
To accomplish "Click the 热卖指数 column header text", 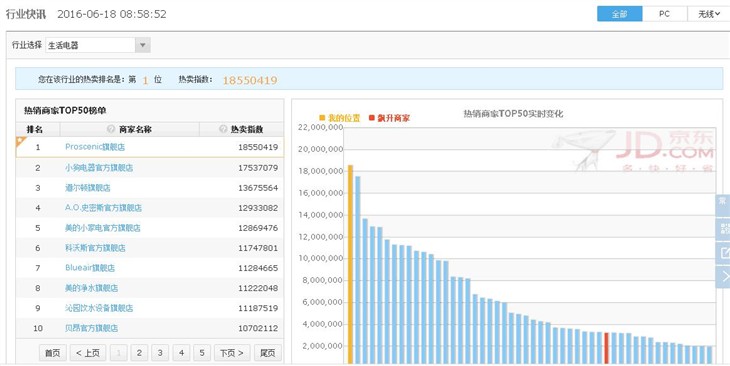I will (x=247, y=129).
